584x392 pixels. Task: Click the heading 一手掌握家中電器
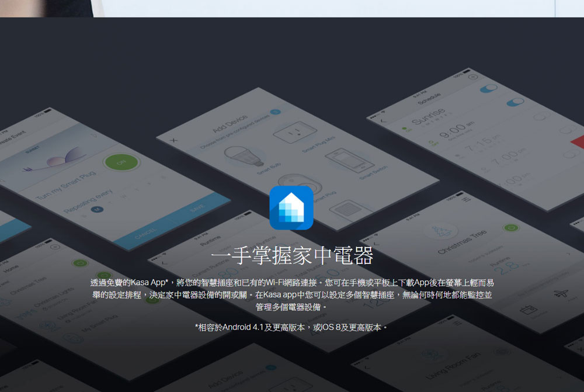coord(292,256)
